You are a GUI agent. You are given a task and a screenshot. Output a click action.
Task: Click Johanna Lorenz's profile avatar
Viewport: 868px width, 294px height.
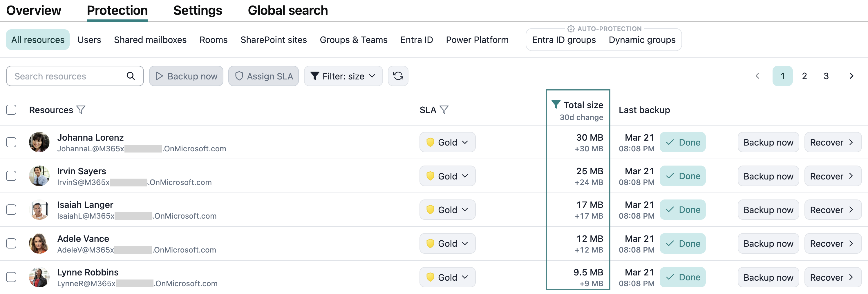click(x=39, y=142)
